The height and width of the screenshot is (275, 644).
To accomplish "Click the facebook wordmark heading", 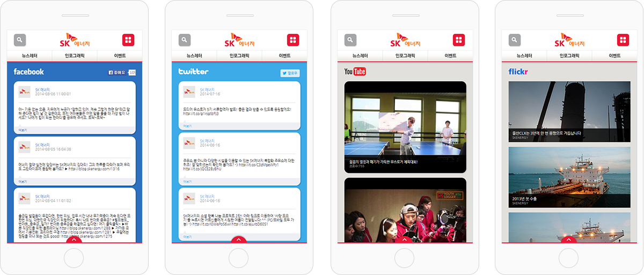I will [x=29, y=72].
